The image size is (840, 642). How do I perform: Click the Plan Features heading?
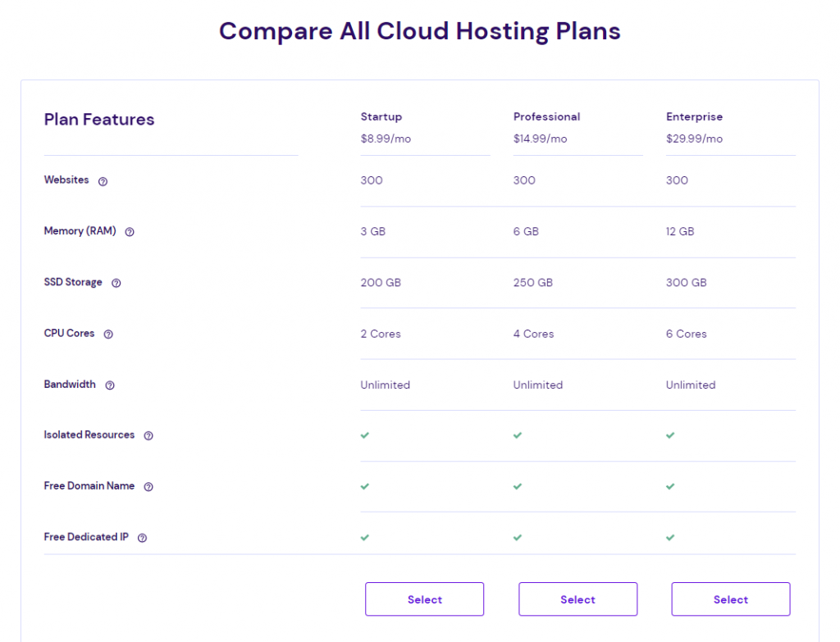(98, 120)
